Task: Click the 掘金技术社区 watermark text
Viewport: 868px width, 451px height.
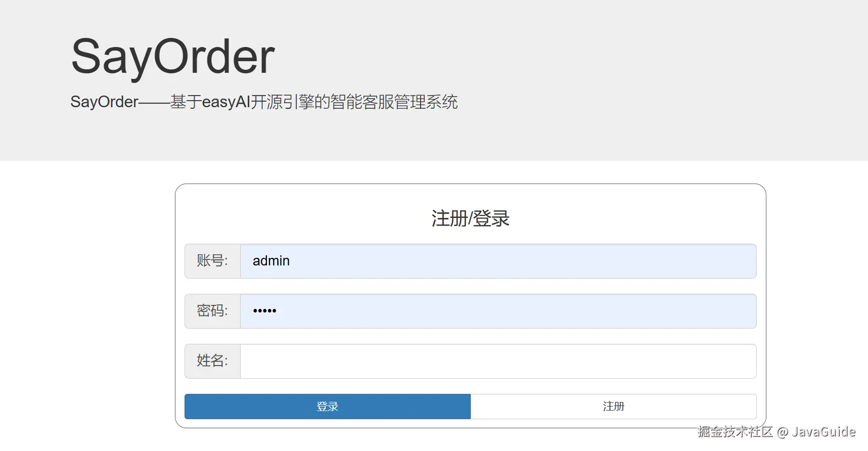Action: [x=735, y=432]
